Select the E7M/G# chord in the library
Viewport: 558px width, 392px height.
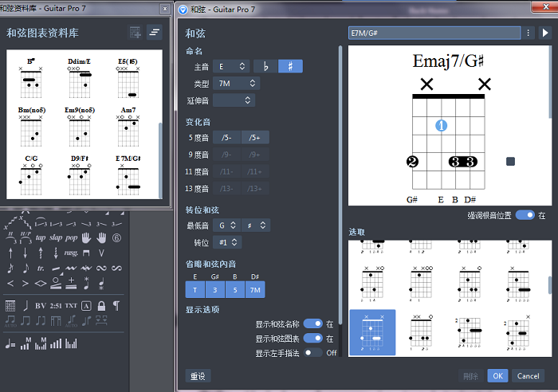128,175
